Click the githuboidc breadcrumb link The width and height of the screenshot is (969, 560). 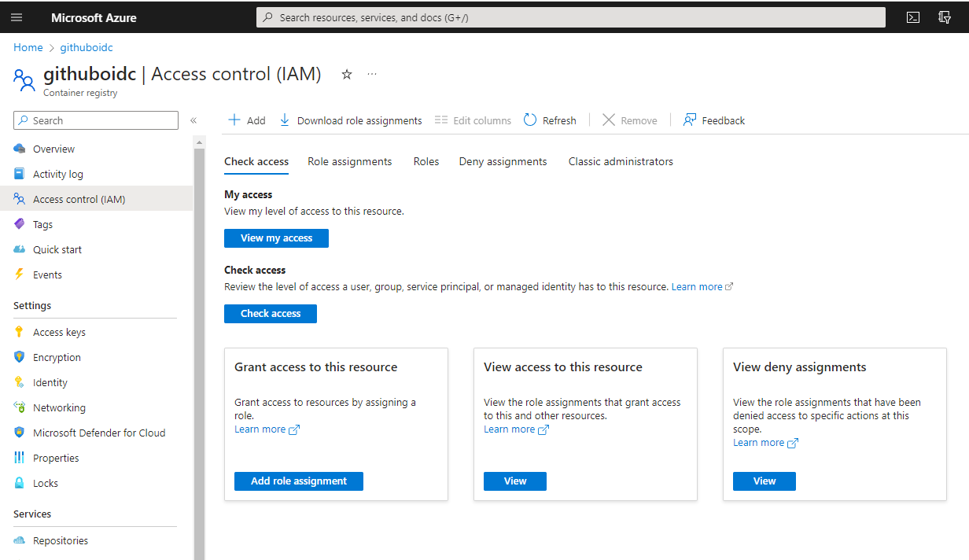tap(87, 47)
